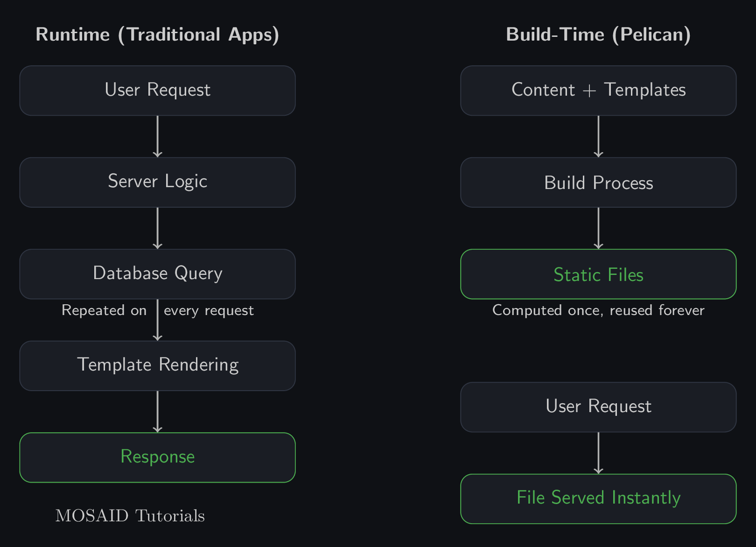
Task: Click 'Computed once, reused forever' caption
Action: pyautogui.click(x=598, y=310)
